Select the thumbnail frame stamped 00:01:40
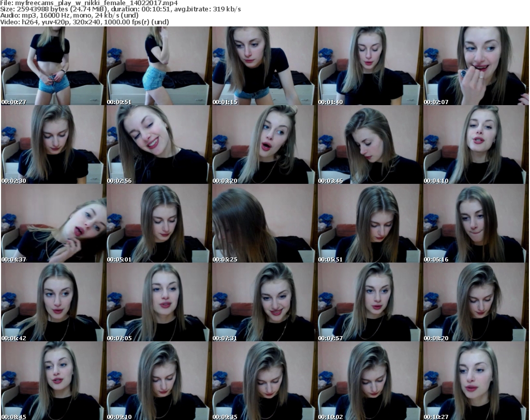 (x=370, y=66)
